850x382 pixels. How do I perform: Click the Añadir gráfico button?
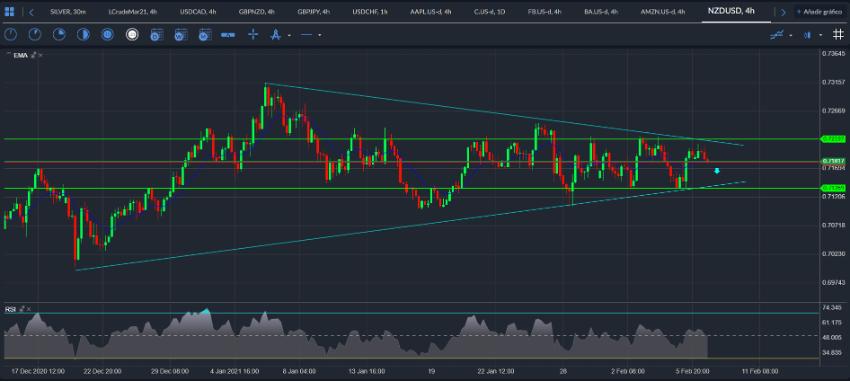[x=821, y=11]
